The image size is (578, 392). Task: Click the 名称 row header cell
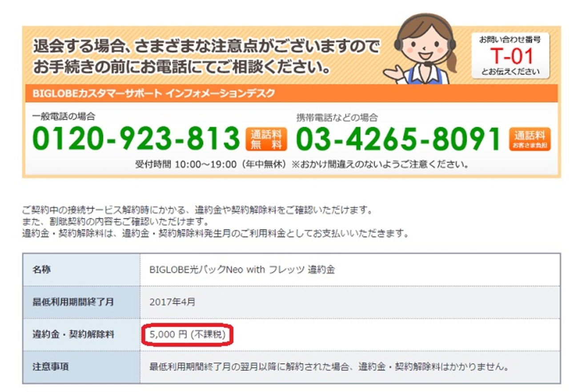81,270
